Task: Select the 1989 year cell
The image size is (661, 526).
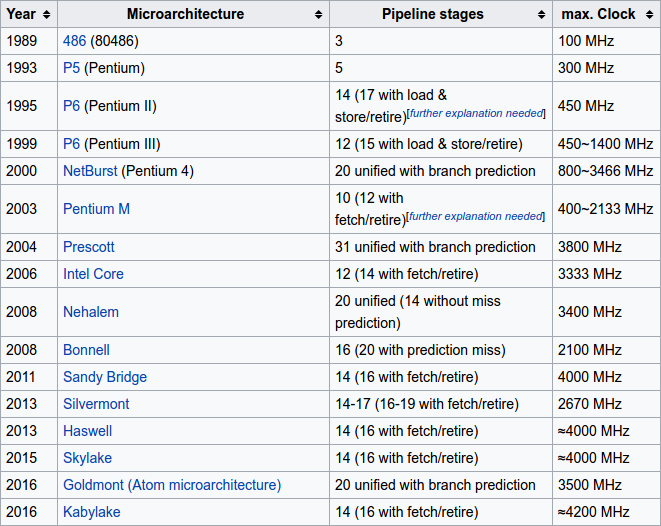Action: click(x=29, y=41)
